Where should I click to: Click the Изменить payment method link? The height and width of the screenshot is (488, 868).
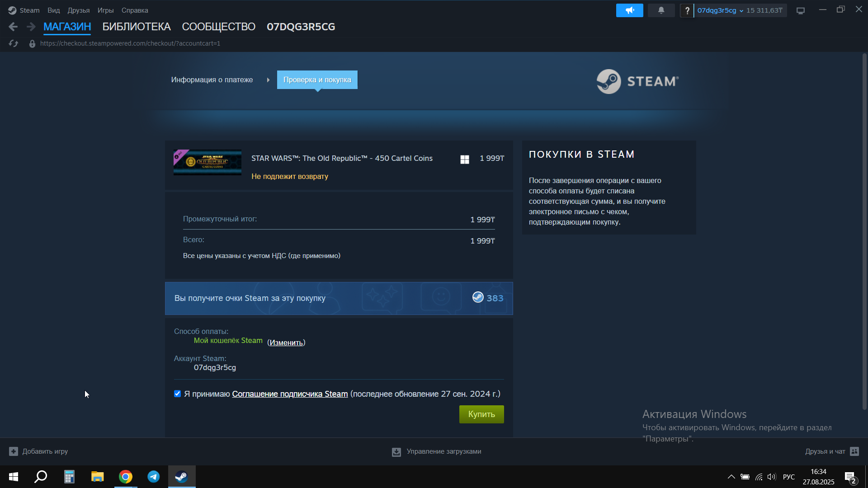coord(286,343)
